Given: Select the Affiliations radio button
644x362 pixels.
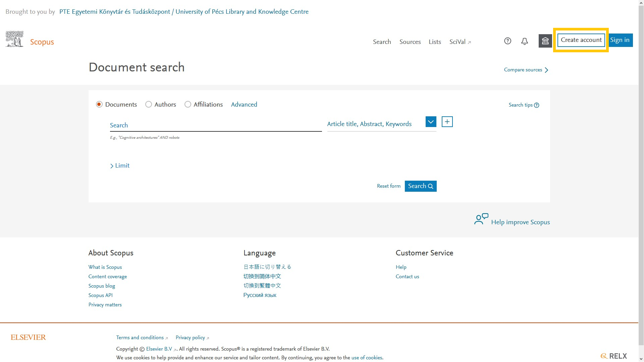Looking at the screenshot, I should 188,105.
